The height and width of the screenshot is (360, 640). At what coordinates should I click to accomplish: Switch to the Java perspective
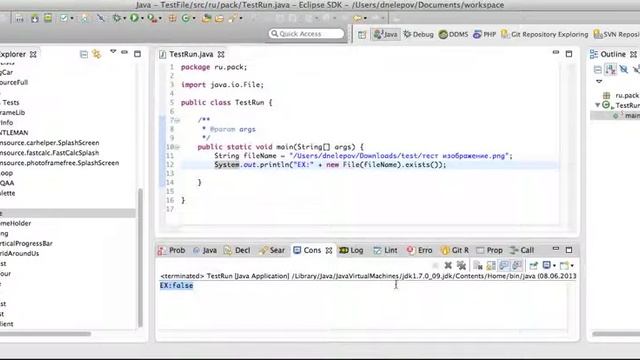coord(386,34)
